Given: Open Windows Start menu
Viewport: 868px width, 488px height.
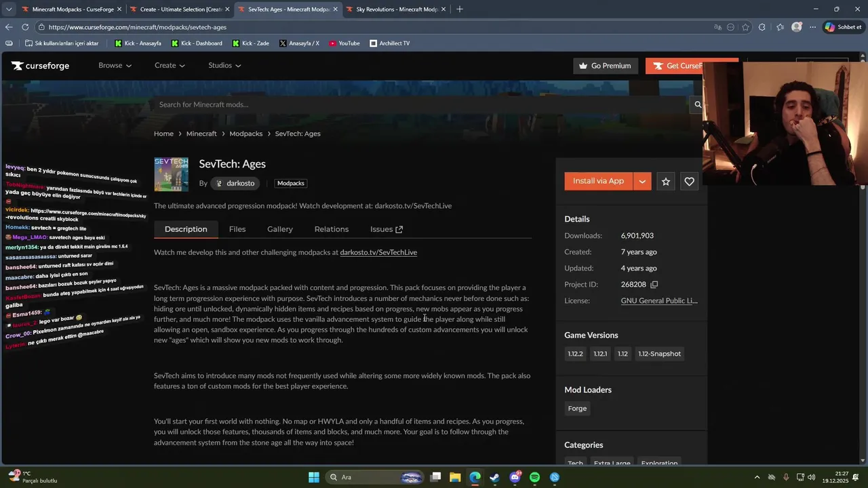Looking at the screenshot, I should pyautogui.click(x=314, y=477).
